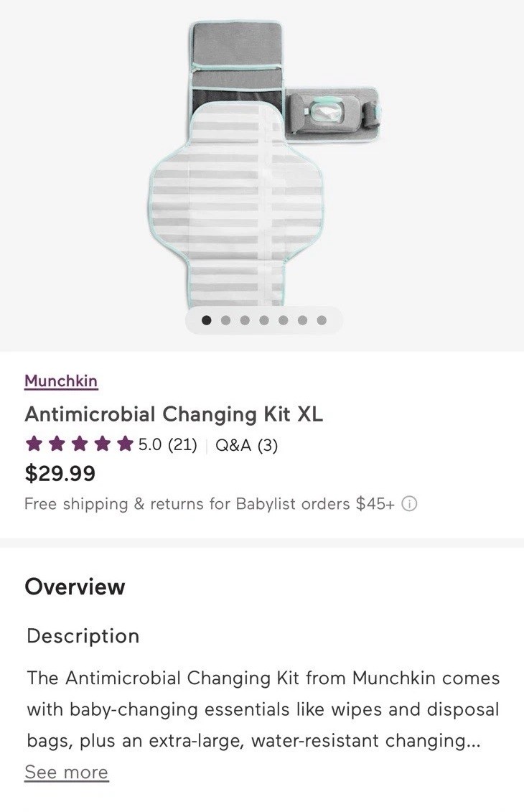The width and height of the screenshot is (524, 812).
Task: Tap the sixth carousel dot
Action: [302, 320]
